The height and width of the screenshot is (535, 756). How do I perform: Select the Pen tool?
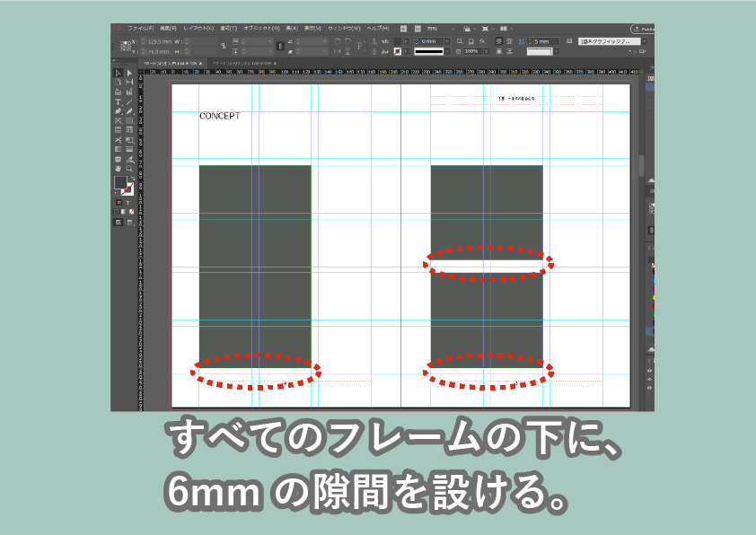click(x=119, y=110)
